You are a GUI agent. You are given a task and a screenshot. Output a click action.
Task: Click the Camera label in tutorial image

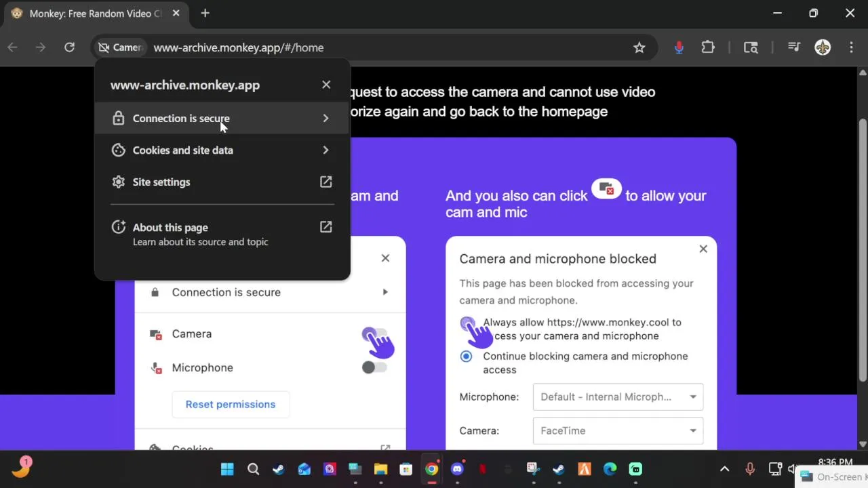pos(192,334)
